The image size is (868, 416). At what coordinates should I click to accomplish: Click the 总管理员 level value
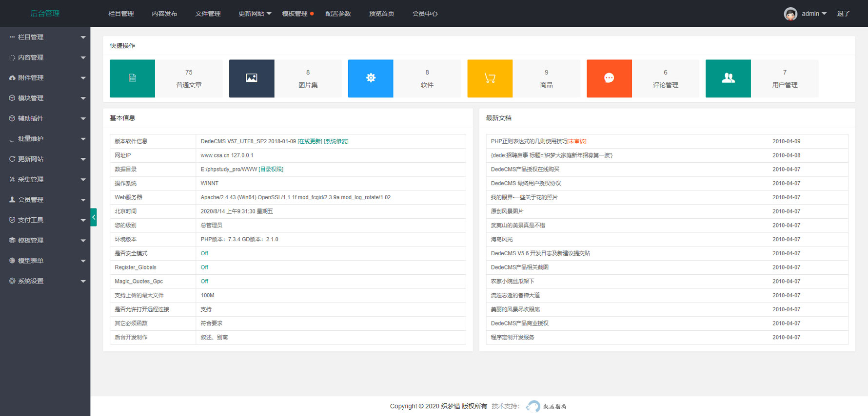pyautogui.click(x=211, y=226)
